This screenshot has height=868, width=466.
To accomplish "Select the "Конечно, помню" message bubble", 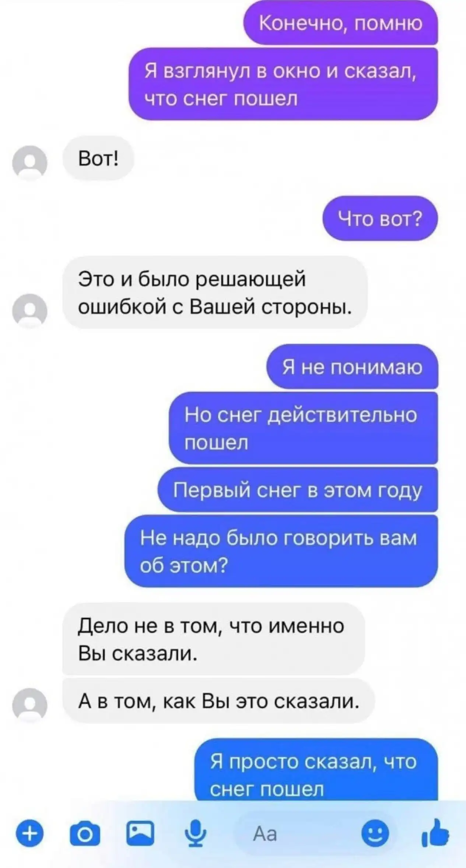I will tap(341, 23).
